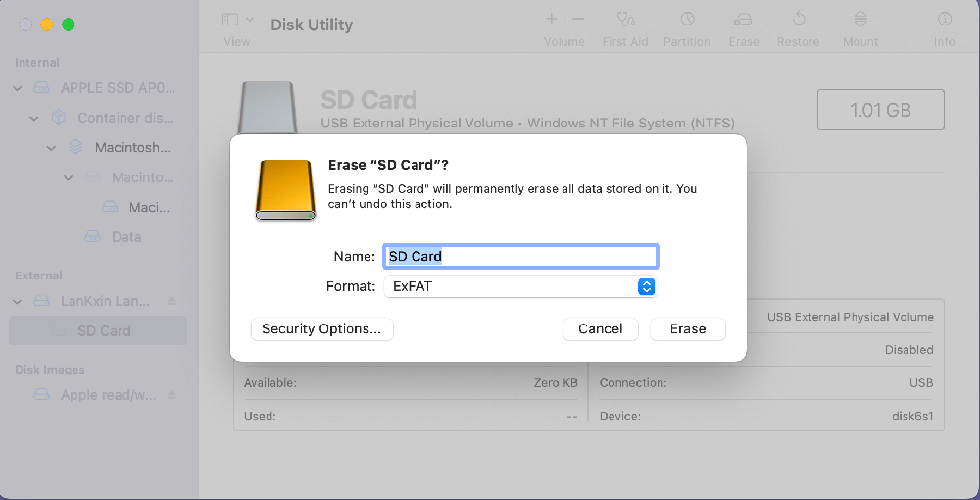Click the Security Options button
The width and height of the screenshot is (980, 500).
(321, 329)
